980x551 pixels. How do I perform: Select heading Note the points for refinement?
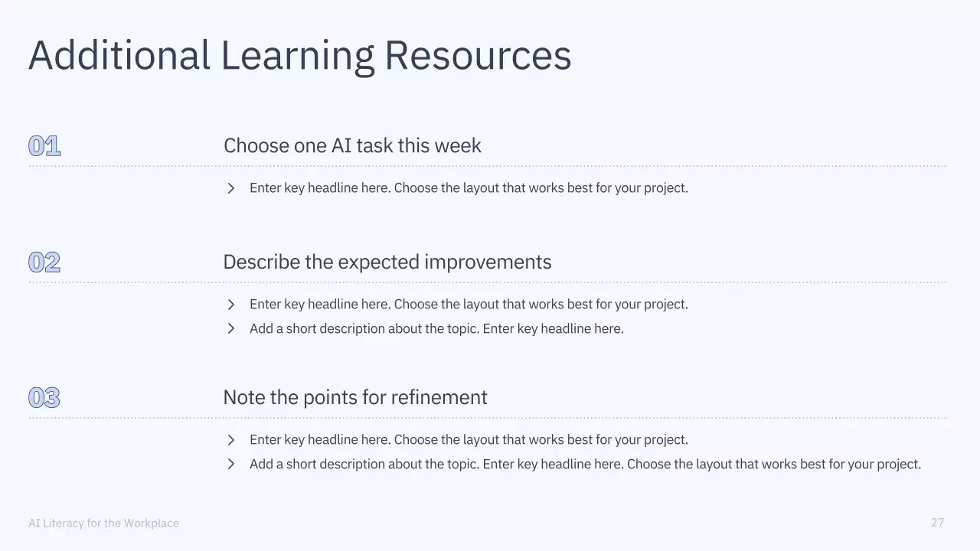(354, 397)
